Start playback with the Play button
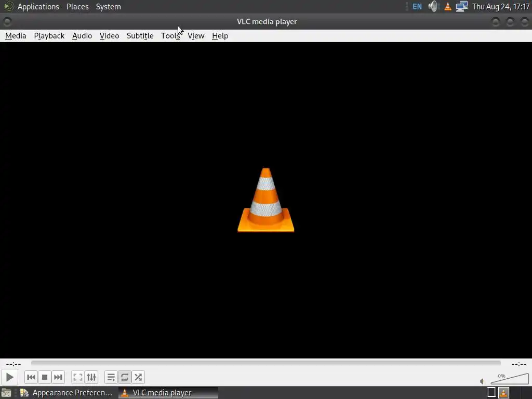The image size is (532, 399). tap(9, 377)
